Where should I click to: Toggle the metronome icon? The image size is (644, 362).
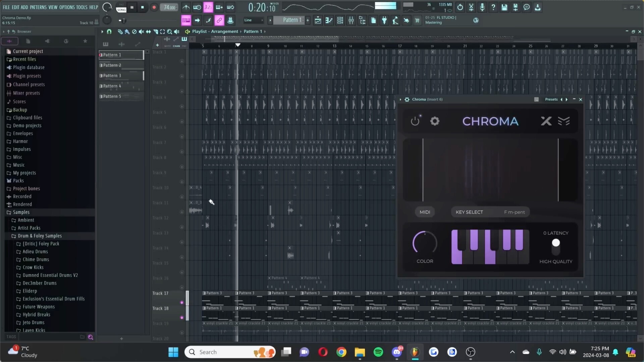[186, 7]
